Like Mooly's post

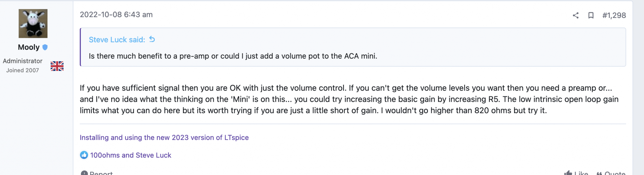pyautogui.click(x=576, y=173)
